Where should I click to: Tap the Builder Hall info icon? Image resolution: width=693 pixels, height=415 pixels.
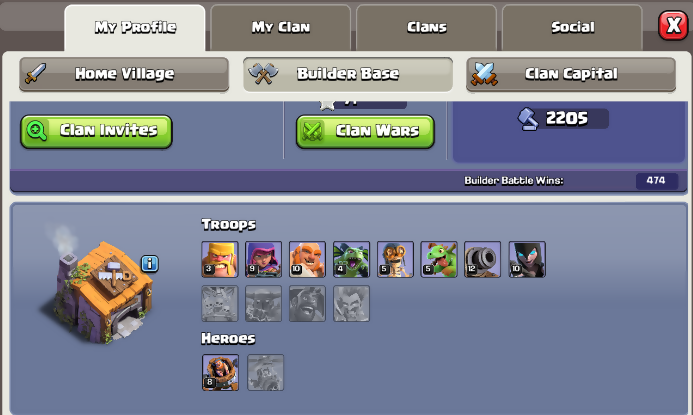(150, 264)
